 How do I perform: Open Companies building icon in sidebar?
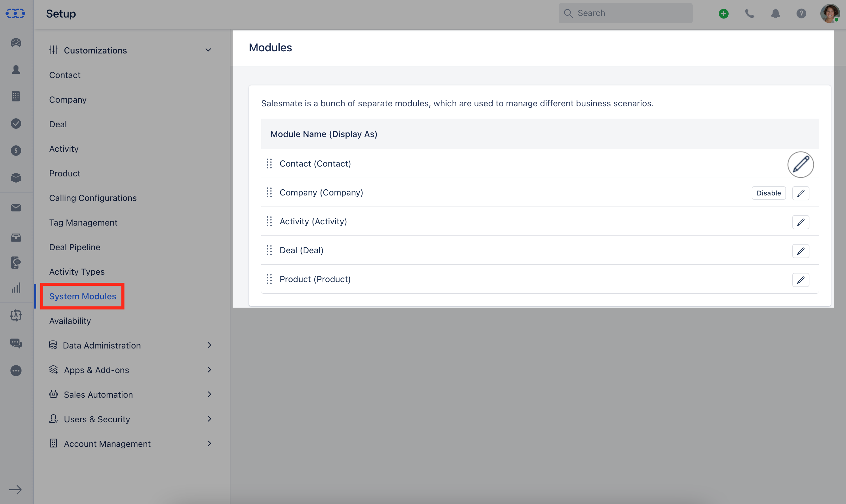pos(16,96)
